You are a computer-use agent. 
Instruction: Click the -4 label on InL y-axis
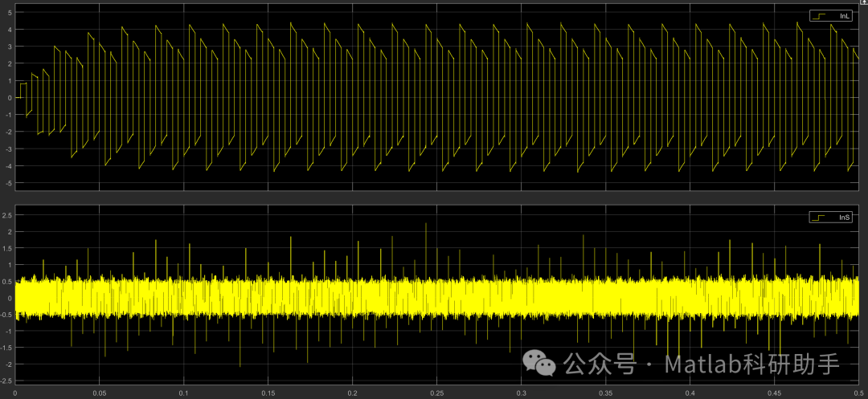pyautogui.click(x=8, y=166)
